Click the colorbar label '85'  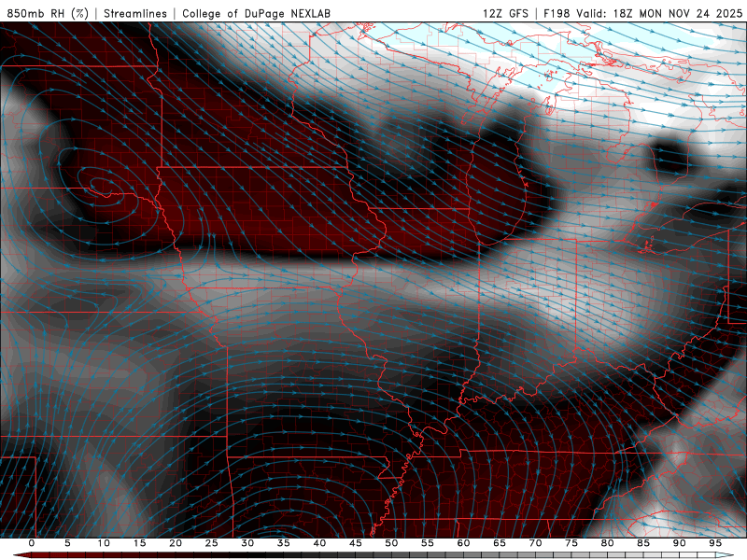pos(643,543)
